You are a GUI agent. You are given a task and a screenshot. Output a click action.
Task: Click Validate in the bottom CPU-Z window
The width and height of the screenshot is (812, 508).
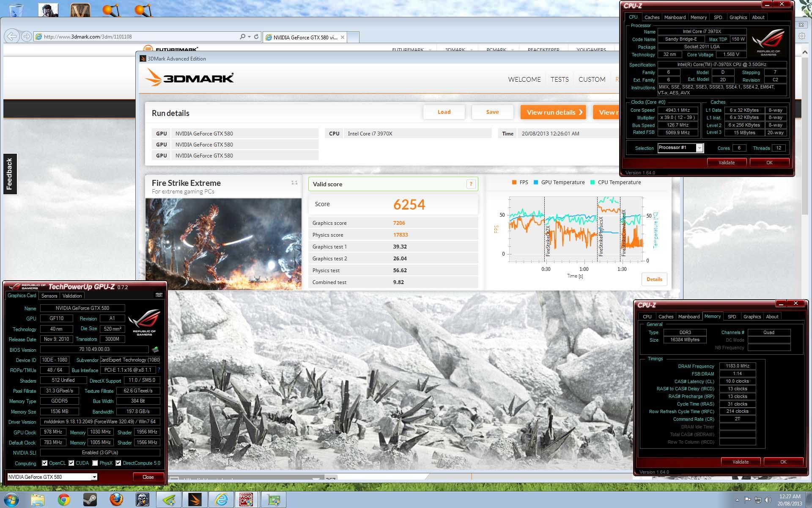pyautogui.click(x=741, y=462)
